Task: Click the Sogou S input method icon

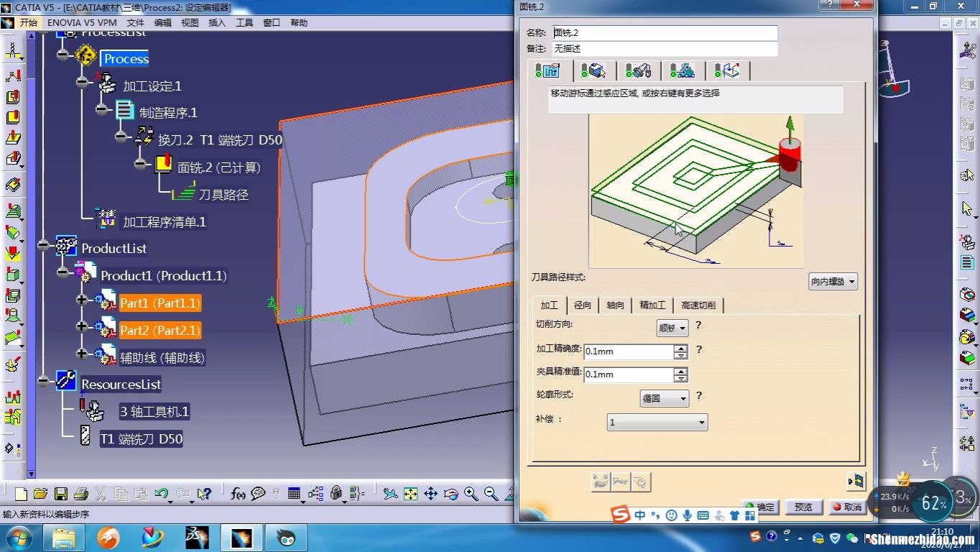Action: coord(620,515)
